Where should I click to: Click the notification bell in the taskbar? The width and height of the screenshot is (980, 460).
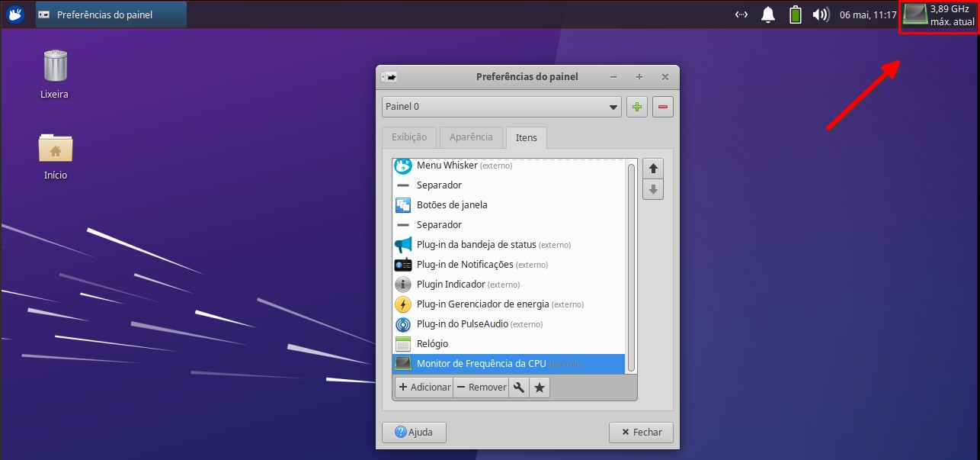[x=767, y=14]
